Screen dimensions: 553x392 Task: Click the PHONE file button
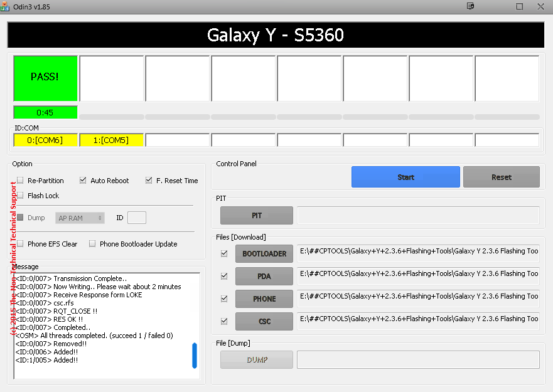tap(264, 299)
